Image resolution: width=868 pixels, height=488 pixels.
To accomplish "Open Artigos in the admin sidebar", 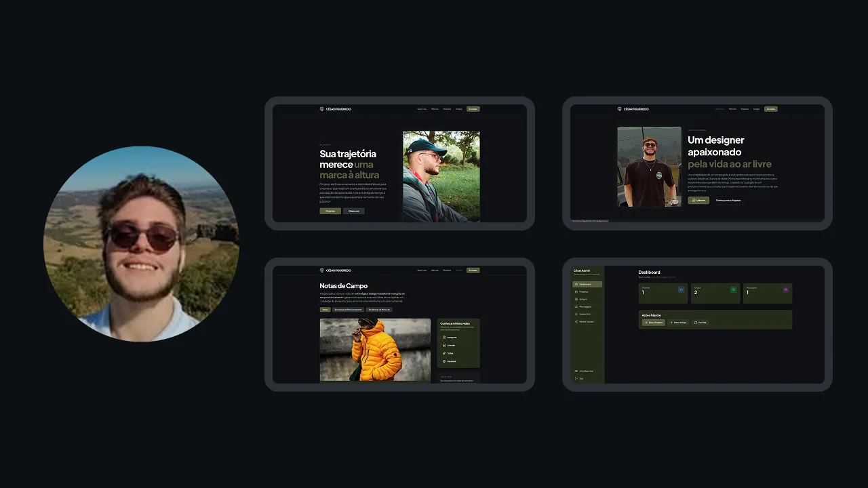I will [x=583, y=299].
